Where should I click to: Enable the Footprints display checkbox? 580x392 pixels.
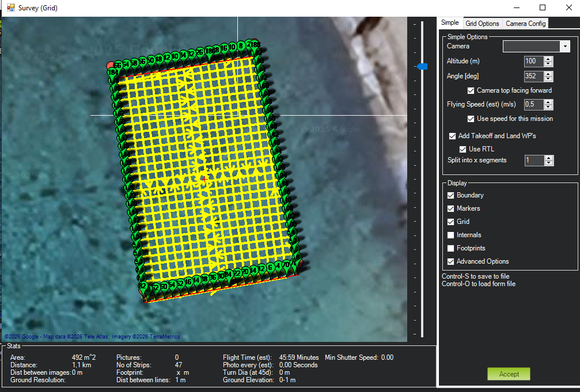[x=451, y=248]
